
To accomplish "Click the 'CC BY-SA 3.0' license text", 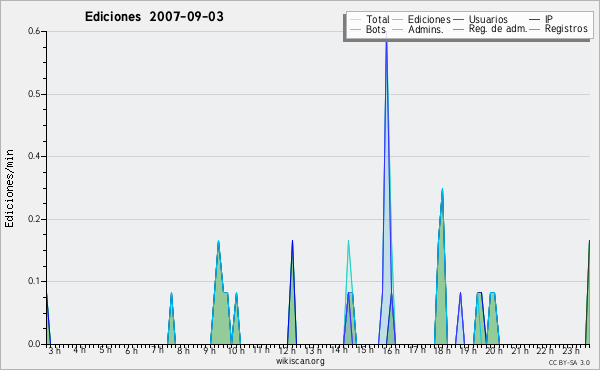I will (x=569, y=362).
